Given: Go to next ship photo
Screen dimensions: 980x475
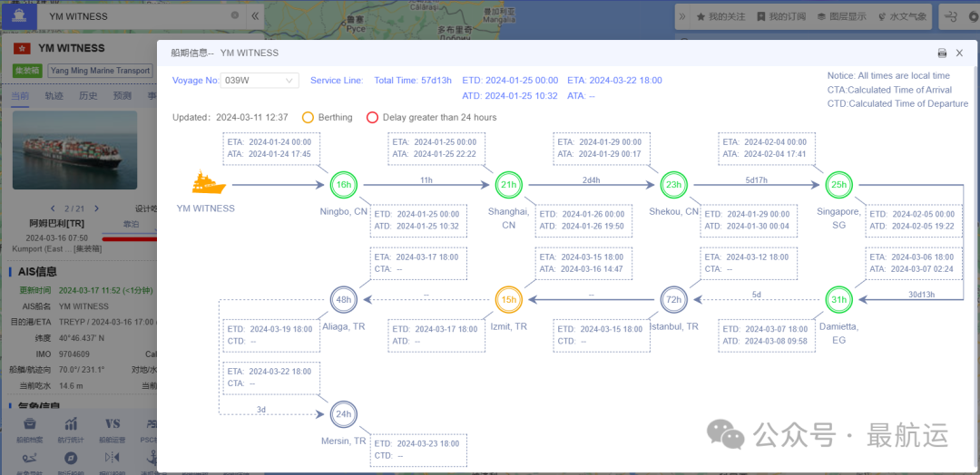Looking at the screenshot, I should click(x=96, y=208).
